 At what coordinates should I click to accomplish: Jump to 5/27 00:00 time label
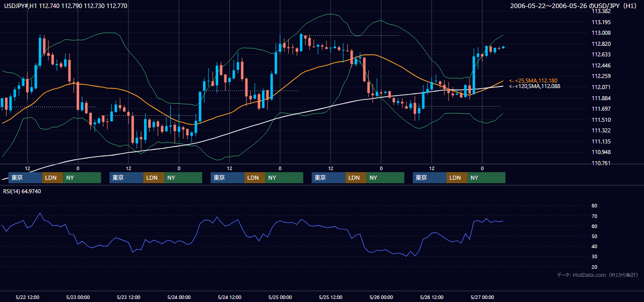[x=482, y=297]
